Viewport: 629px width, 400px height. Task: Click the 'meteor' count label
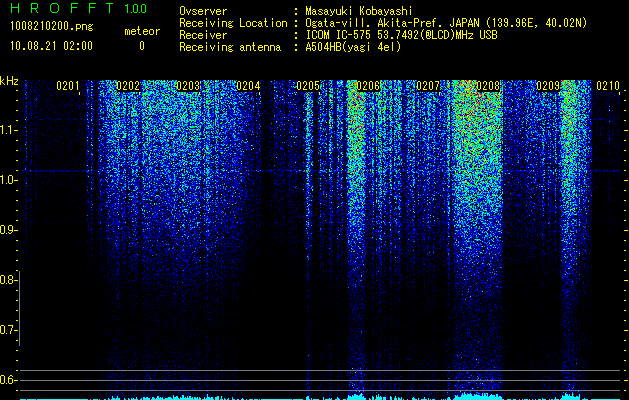pos(142,31)
